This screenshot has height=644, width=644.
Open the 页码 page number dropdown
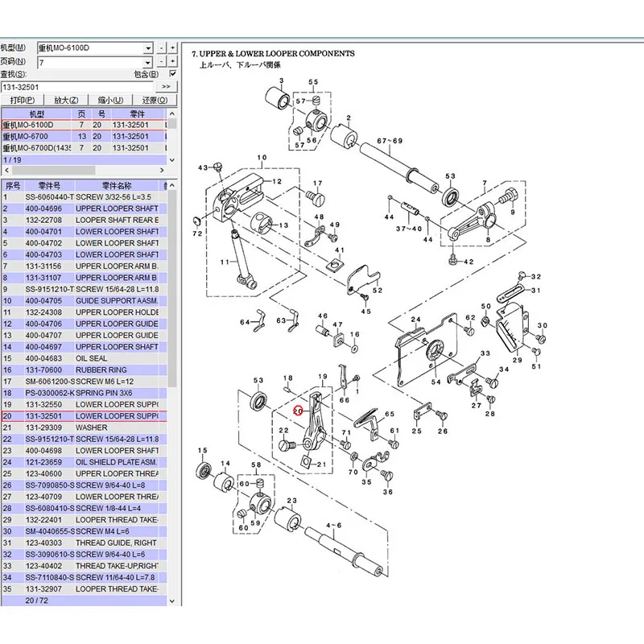point(148,63)
